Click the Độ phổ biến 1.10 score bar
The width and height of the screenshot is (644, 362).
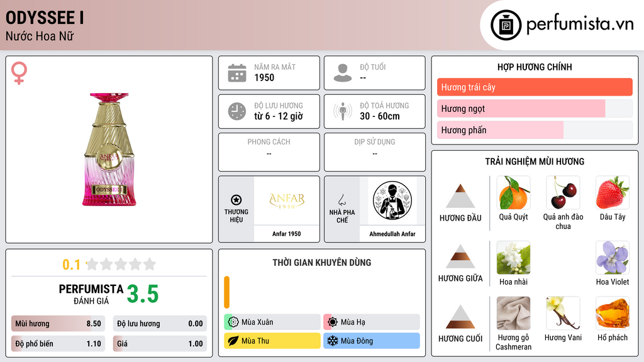pyautogui.click(x=58, y=344)
